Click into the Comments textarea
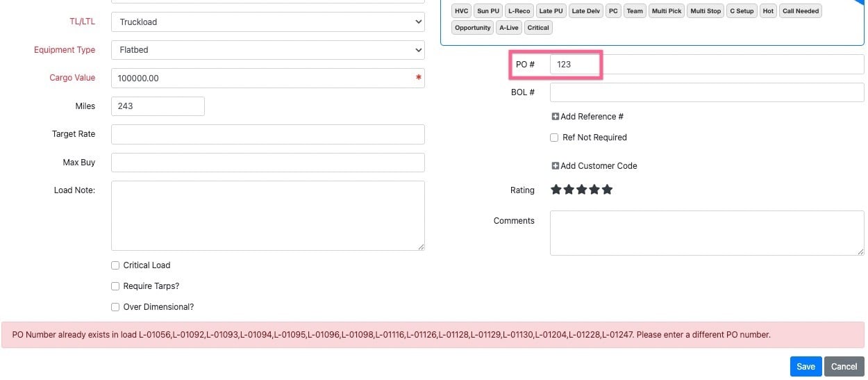This screenshot has height=380, width=868. (x=707, y=233)
